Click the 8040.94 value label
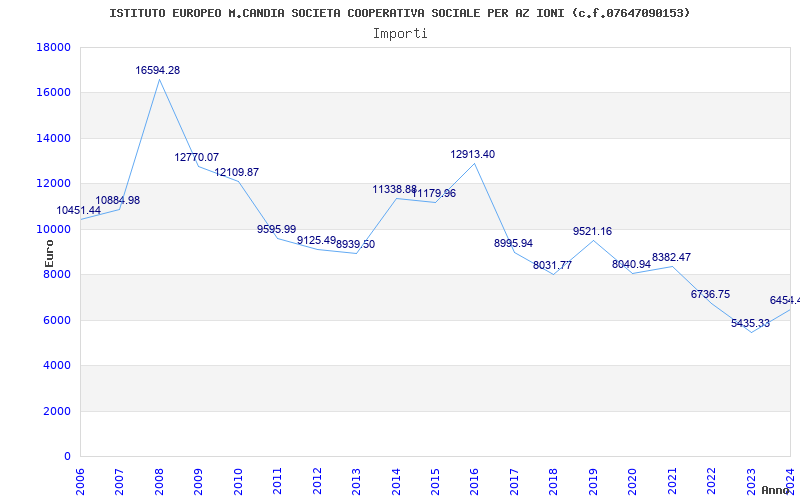Screen dimensions: 800x500 pos(631,264)
